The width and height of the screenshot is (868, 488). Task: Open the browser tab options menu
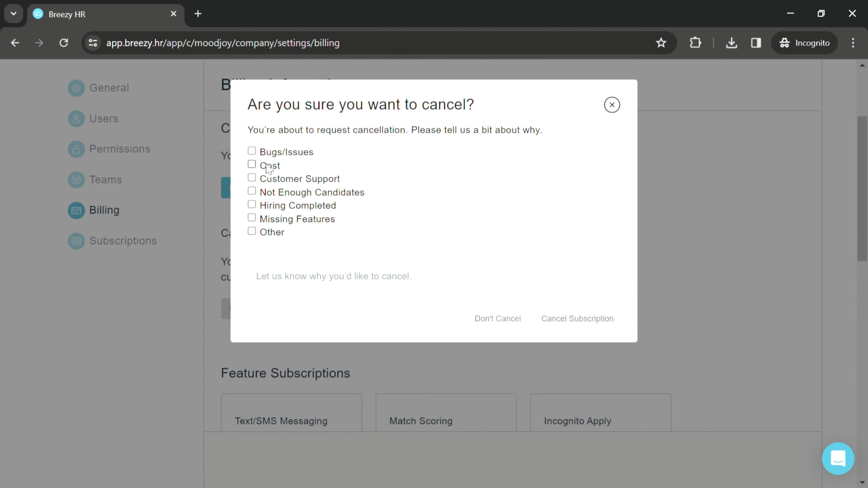13,13
